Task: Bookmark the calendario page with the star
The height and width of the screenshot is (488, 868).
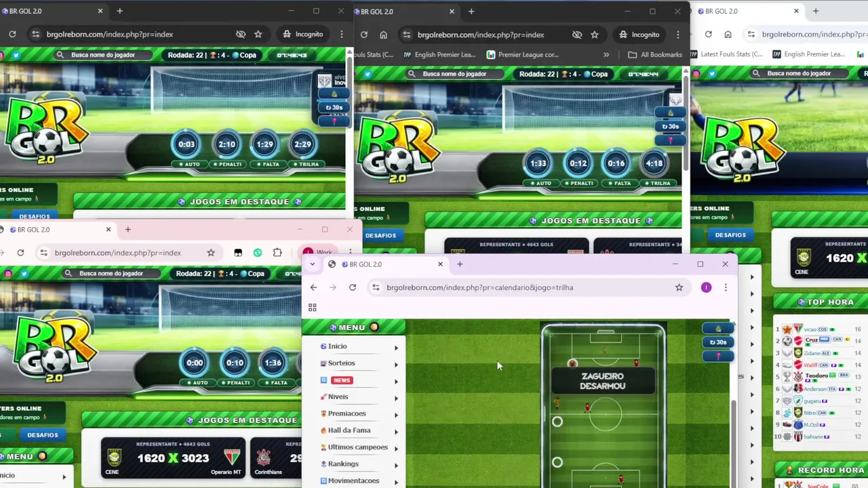Action: (x=679, y=287)
